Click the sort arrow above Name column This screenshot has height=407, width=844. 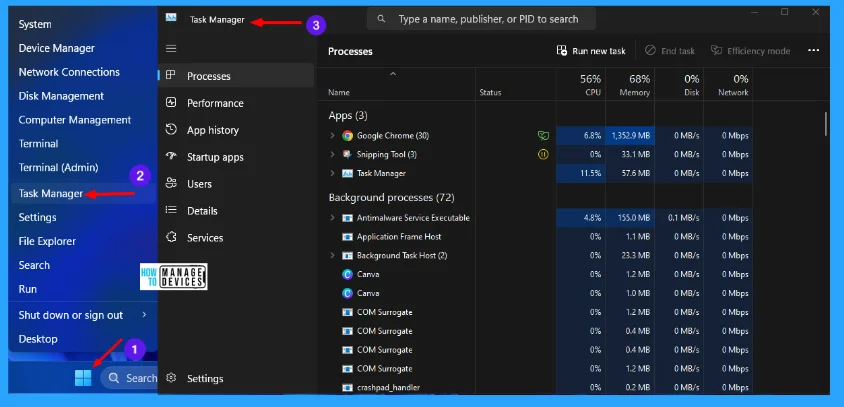coord(393,74)
